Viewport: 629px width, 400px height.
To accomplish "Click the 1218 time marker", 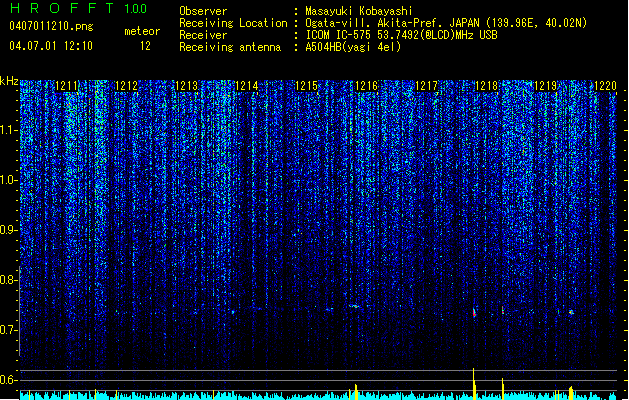I will [x=486, y=86].
